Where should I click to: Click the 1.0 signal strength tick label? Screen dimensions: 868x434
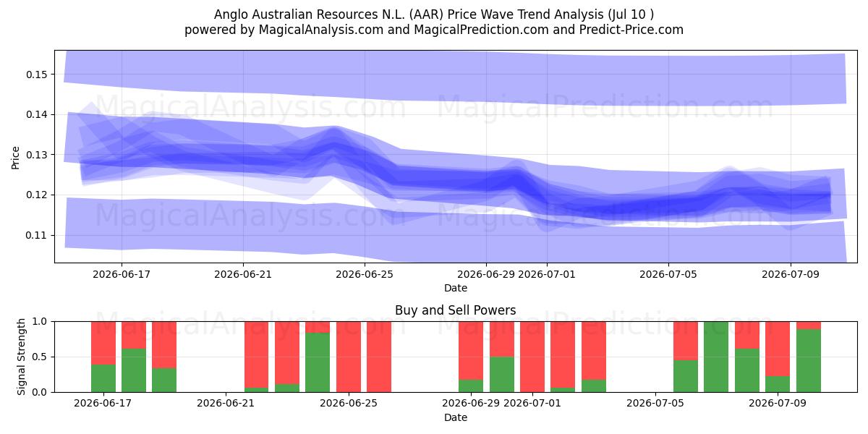41,321
